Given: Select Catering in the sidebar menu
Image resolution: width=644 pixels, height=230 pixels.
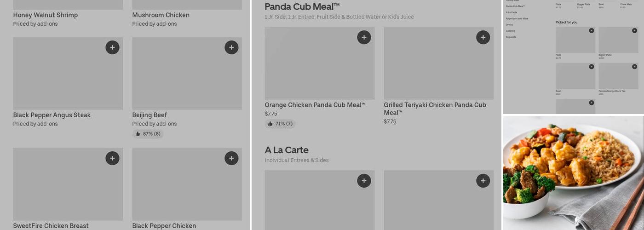Looking at the screenshot, I should pos(511,31).
